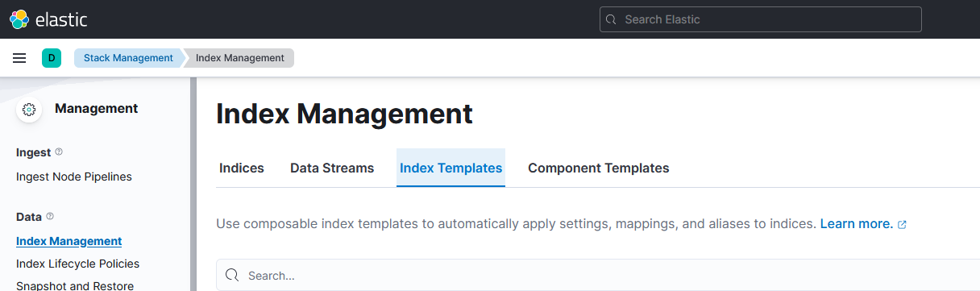Open the Learn more link
The height and width of the screenshot is (291, 980).
[x=856, y=223]
